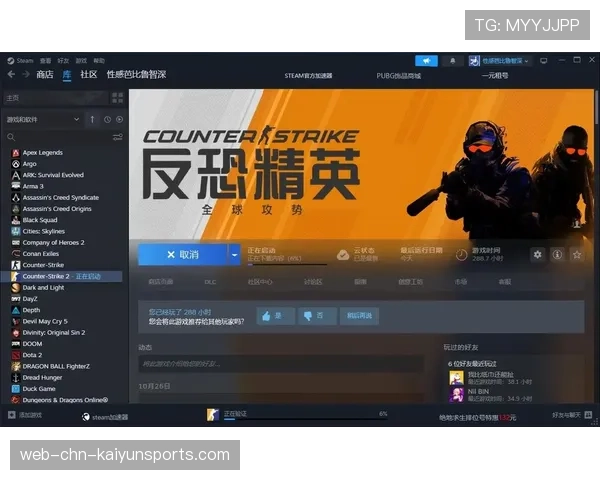Go forward with the right arrow
This screenshot has height=480, width=600.
[26, 74]
